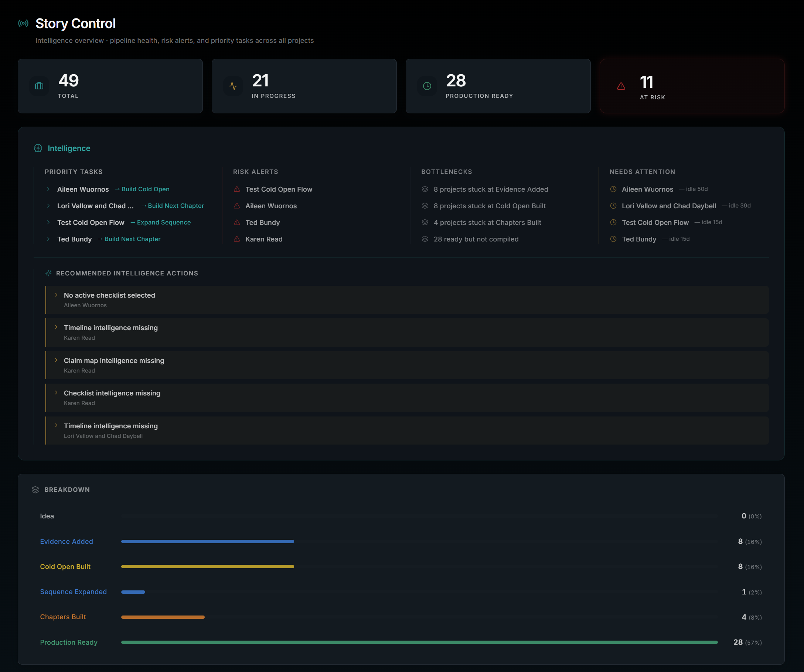Click the brain icon next to Intelligence
The width and height of the screenshot is (804, 672).
(38, 148)
